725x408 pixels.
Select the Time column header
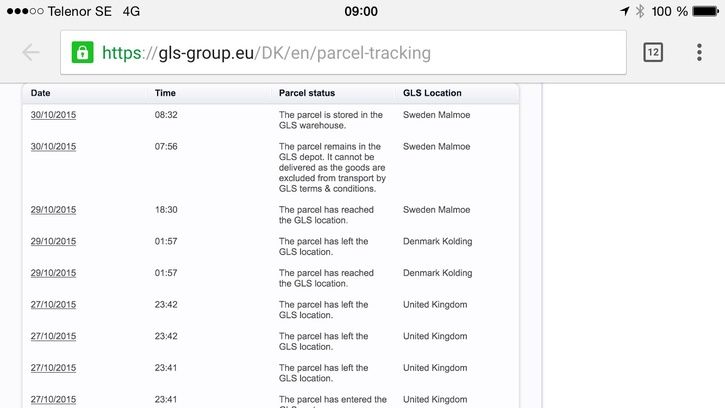point(165,93)
